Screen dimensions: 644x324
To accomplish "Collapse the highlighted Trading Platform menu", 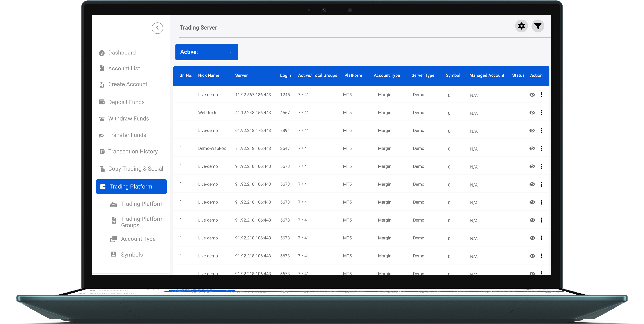I will (131, 187).
